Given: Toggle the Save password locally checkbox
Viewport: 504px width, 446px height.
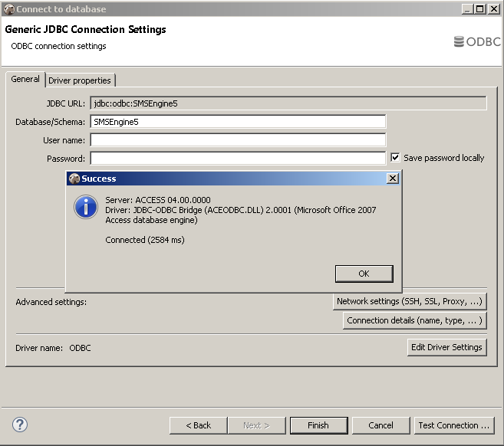Looking at the screenshot, I should [x=396, y=158].
